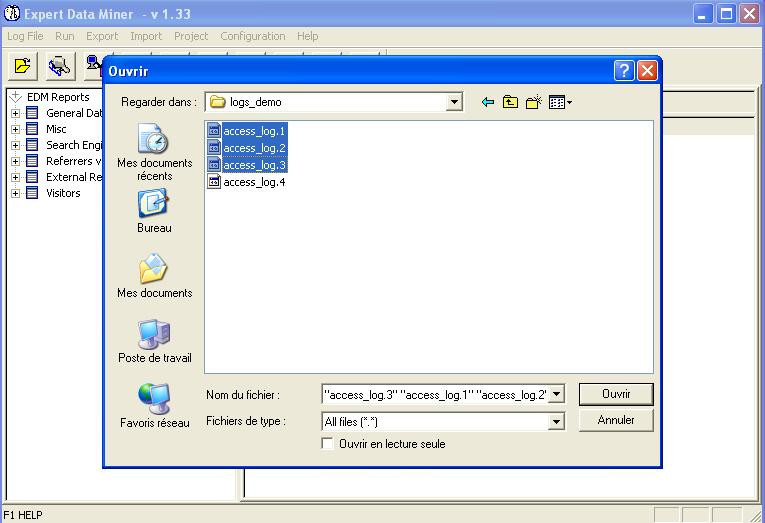Open the Nom du fichier dropdown arrow
Screen dimensions: 765x523
pos(556,394)
